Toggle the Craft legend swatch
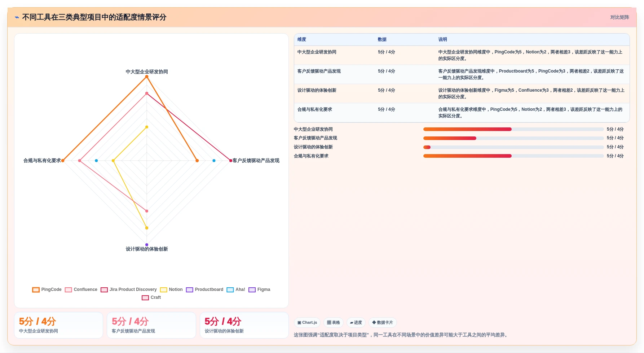This screenshot has height=353, width=644. click(x=145, y=298)
